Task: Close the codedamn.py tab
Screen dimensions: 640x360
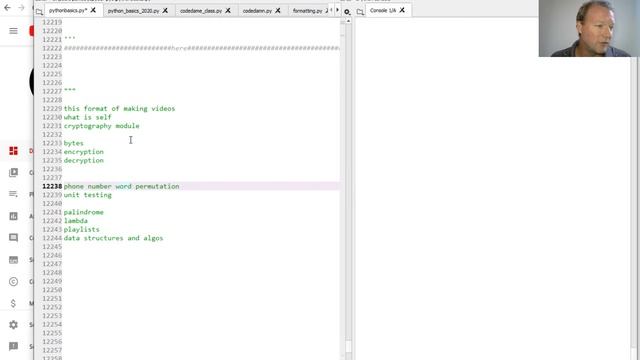Action: click(278, 11)
